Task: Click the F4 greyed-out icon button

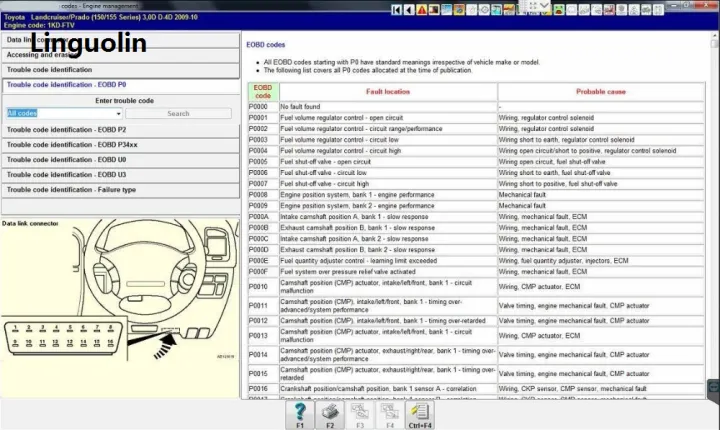Action: [x=390, y=413]
